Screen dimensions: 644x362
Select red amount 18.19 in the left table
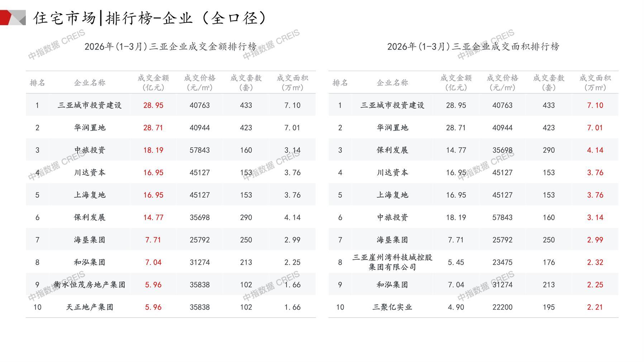coord(153,150)
